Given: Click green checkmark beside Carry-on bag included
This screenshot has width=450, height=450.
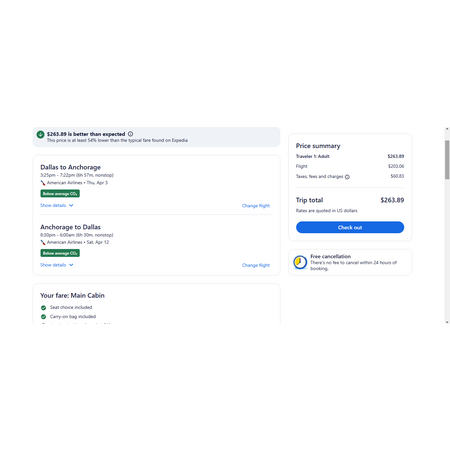Looking at the screenshot, I should 43,317.
